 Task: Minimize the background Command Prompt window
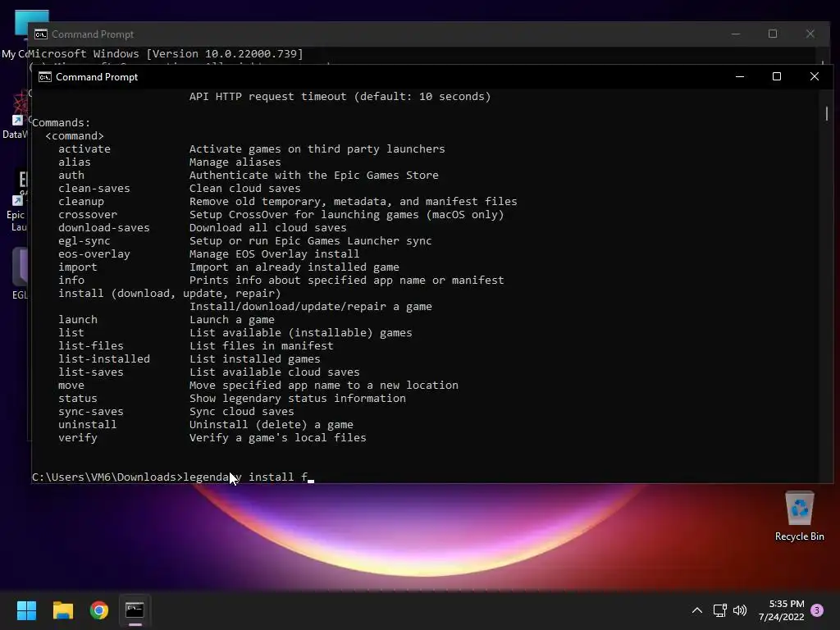736,34
